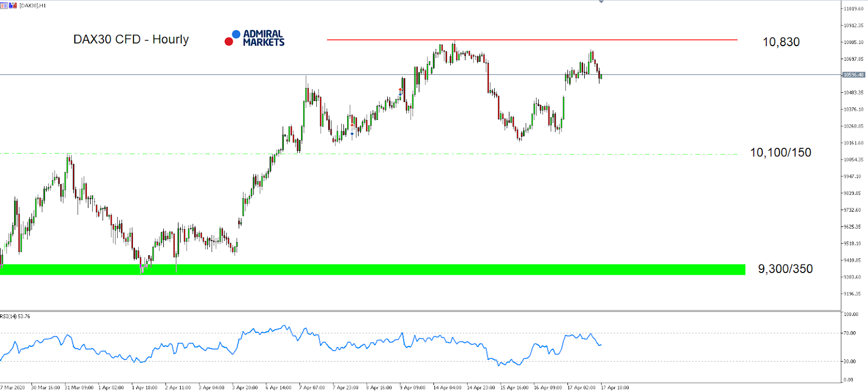Viewport: 868px width, 392px height.
Task: Click time axis label 1 Apr 02:00
Action: (x=111, y=388)
